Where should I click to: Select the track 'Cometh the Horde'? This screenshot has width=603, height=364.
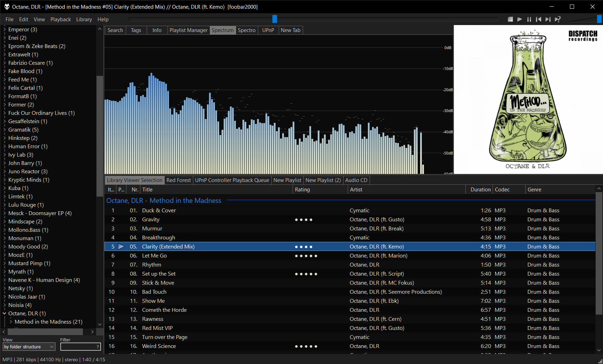[x=350, y=310]
